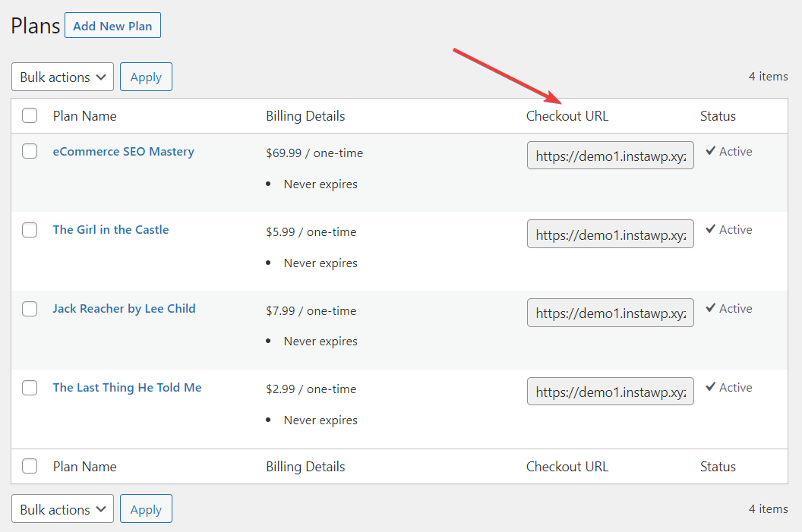
Task: Check The Last Thing He Told Me checkbox
Action: click(x=30, y=388)
